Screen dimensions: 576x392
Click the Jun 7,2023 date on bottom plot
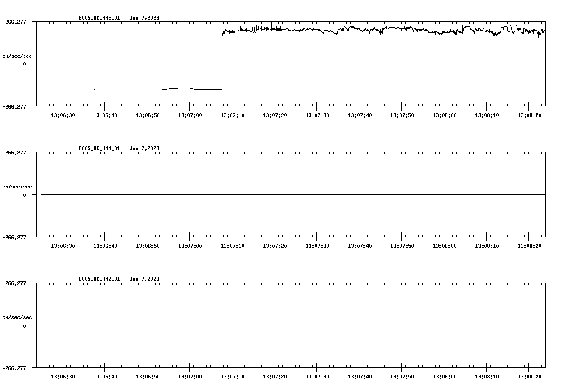[x=145, y=278]
